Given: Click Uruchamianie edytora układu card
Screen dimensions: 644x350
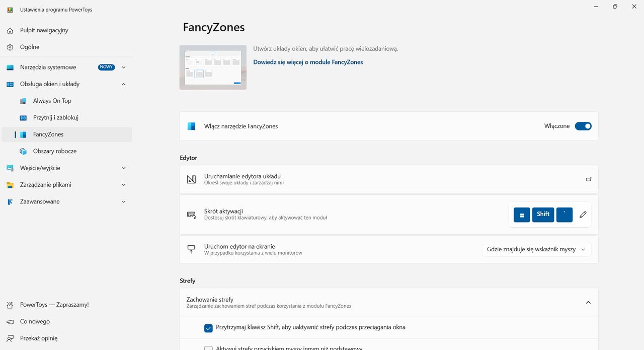Looking at the screenshot, I should coord(389,179).
